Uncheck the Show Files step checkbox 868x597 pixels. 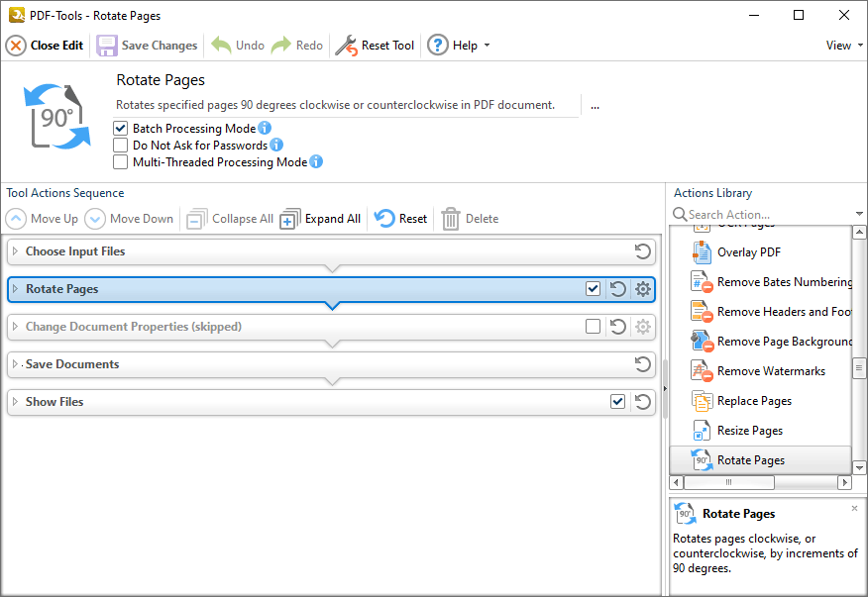(x=617, y=402)
